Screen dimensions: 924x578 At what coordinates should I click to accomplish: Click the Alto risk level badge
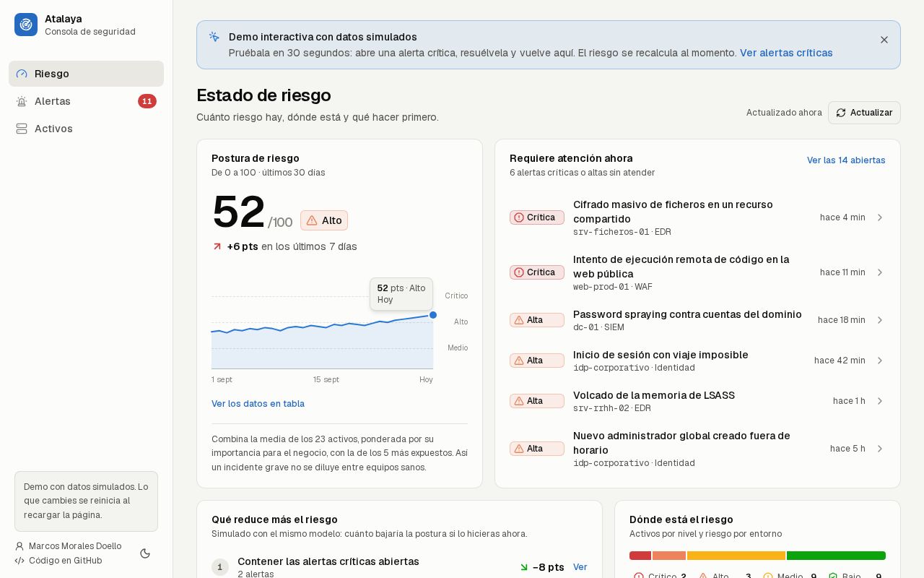coord(324,220)
